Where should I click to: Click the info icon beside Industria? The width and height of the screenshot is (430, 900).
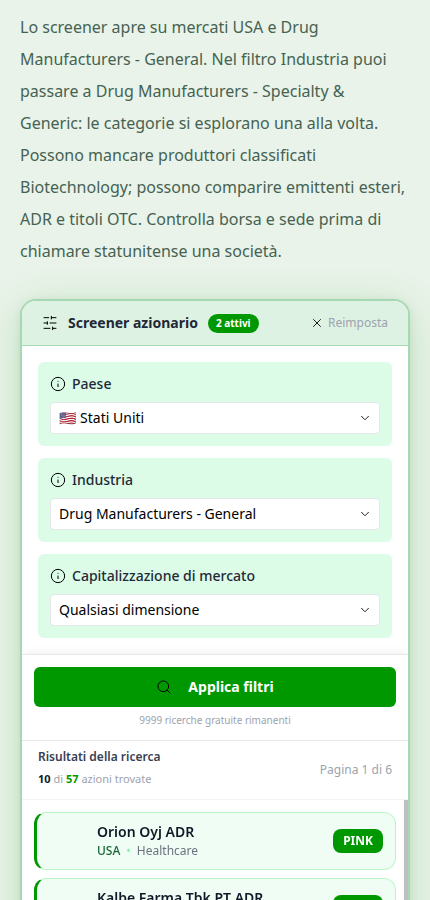point(58,480)
